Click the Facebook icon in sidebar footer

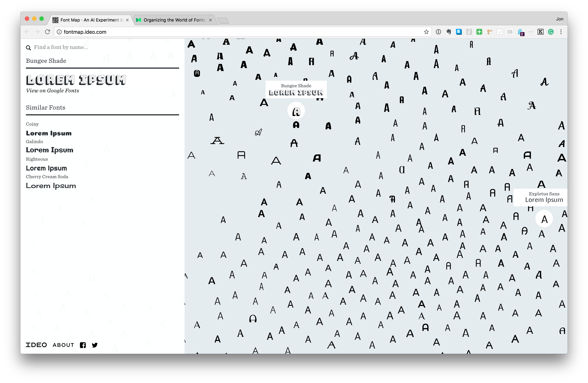pos(83,345)
